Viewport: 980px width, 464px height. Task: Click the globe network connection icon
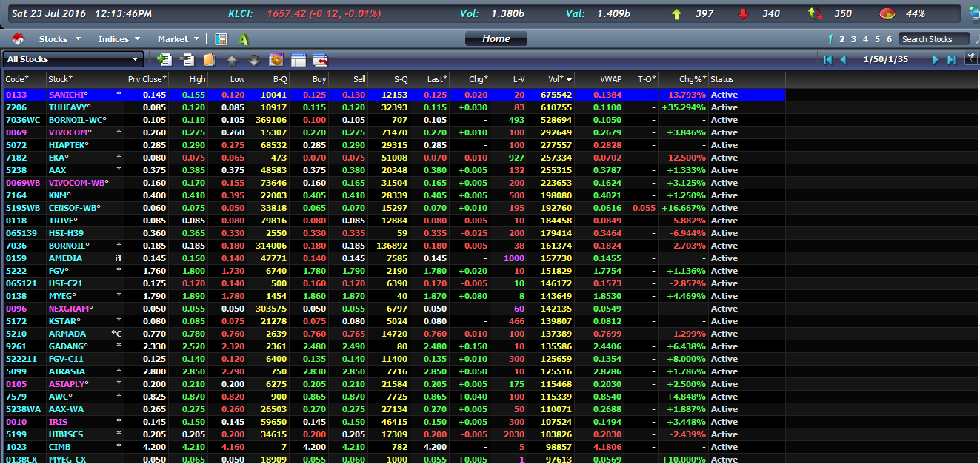(973, 13)
